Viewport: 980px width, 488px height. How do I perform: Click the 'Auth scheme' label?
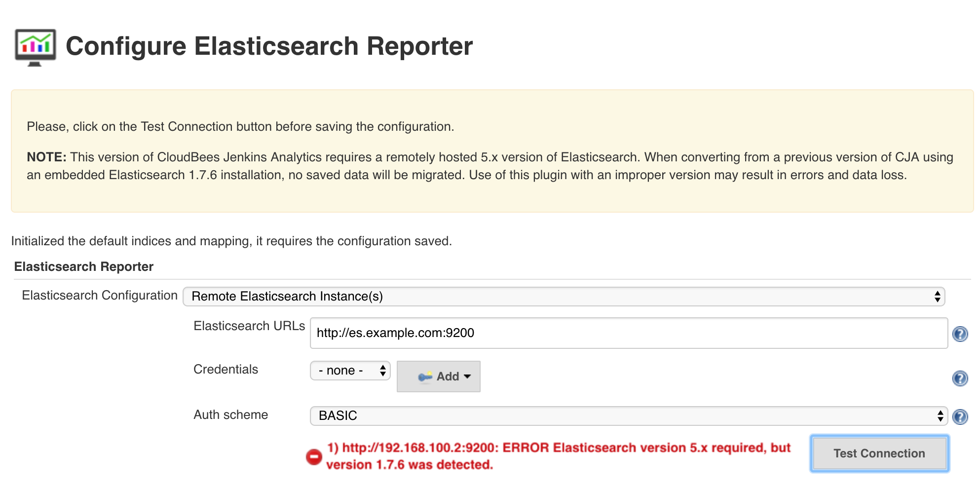coord(230,415)
